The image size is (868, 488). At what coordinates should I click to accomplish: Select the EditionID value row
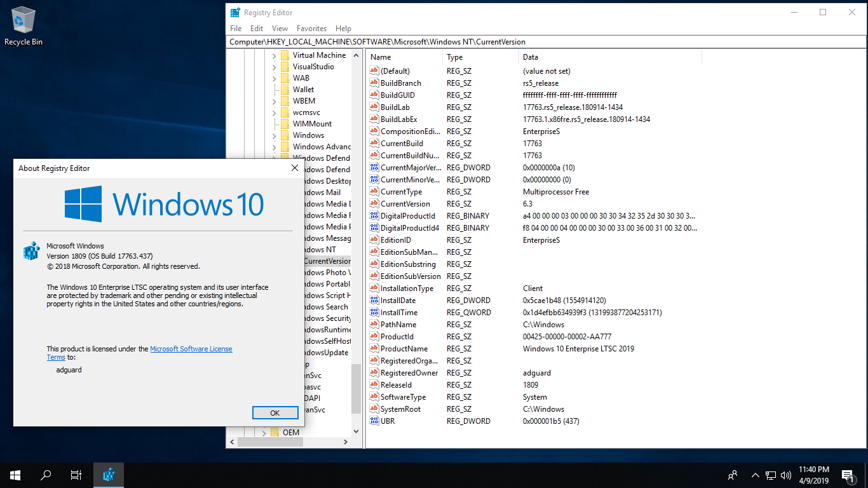(534, 240)
